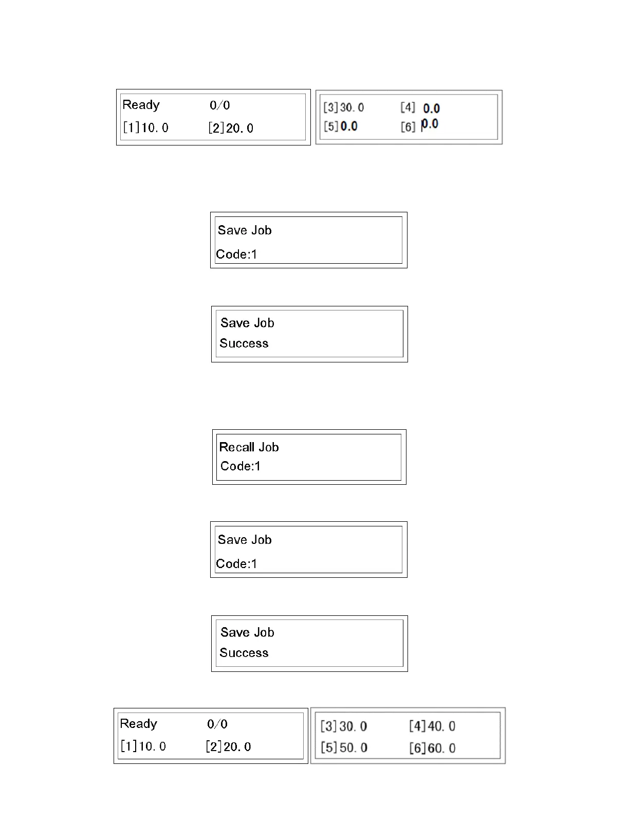629x840 pixels.
Task: Click the "[6]60.0" value
Action: (x=432, y=748)
